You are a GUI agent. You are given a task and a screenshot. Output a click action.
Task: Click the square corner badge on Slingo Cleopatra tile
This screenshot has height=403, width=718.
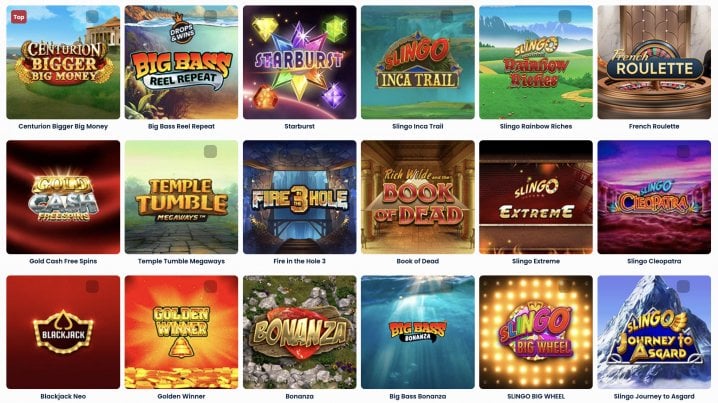tap(683, 152)
